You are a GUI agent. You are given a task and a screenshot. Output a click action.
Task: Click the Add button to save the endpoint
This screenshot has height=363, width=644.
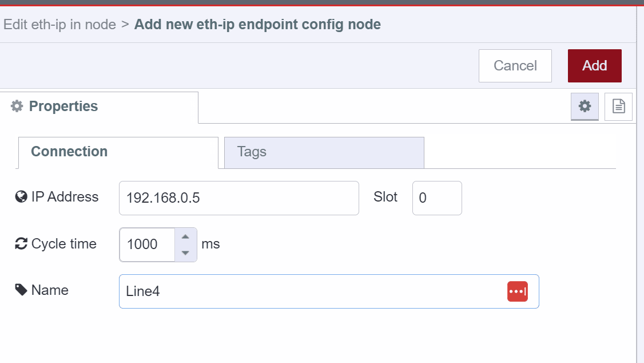point(594,65)
